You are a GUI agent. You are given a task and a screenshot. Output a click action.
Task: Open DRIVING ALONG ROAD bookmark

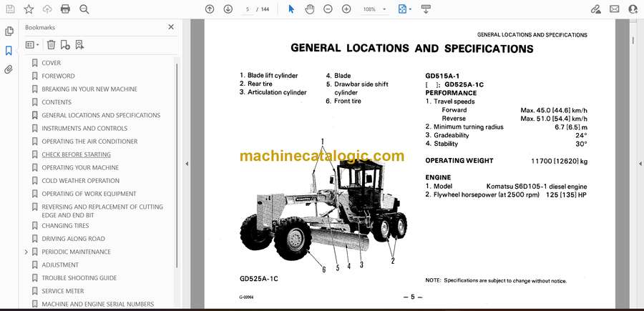[73, 239]
